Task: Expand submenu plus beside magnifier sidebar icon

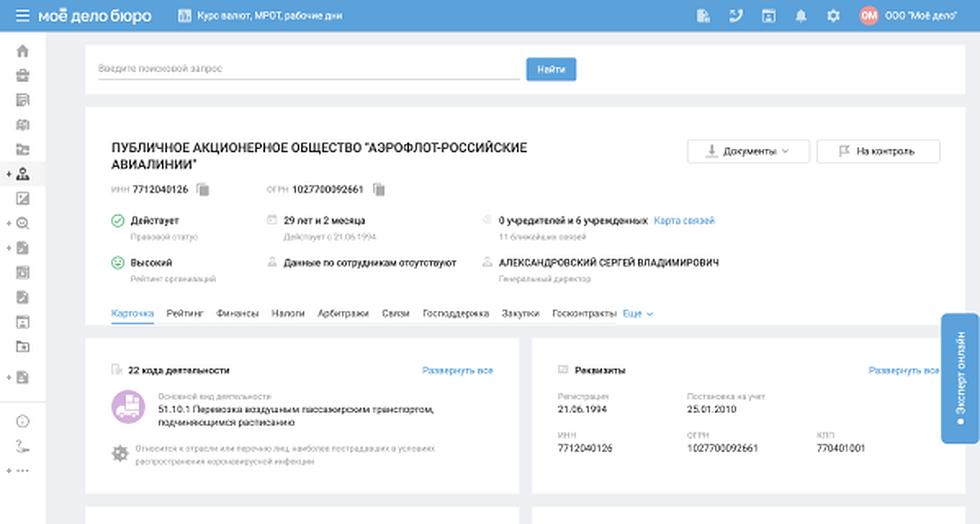Action: point(9,224)
